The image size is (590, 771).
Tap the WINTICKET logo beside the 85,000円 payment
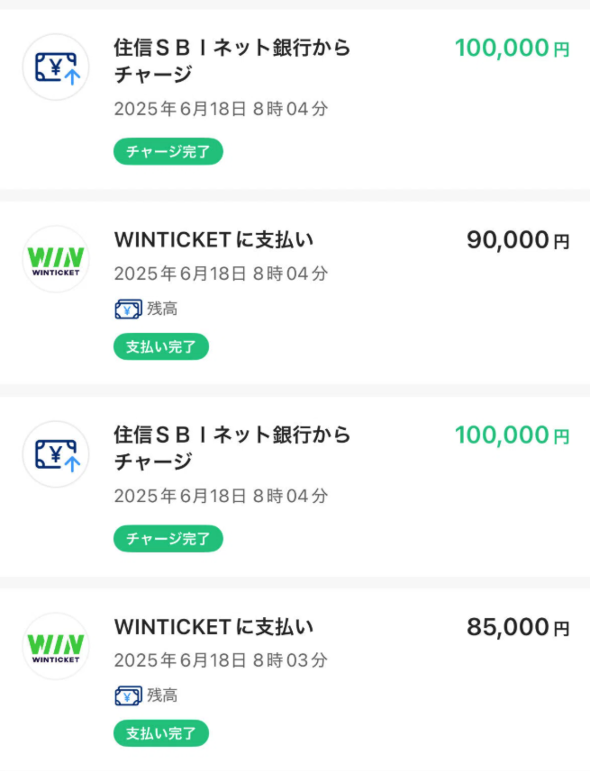coord(56,646)
